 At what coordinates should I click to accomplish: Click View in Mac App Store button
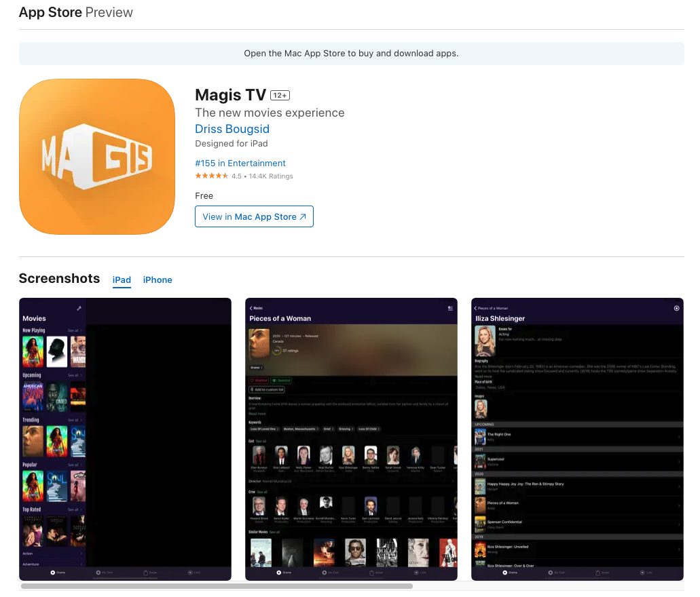(254, 216)
